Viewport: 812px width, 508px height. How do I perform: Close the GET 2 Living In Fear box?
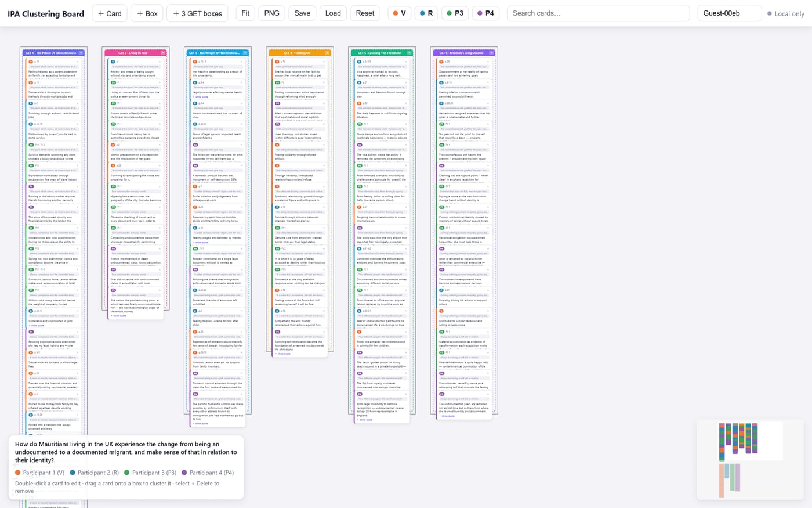(x=163, y=53)
